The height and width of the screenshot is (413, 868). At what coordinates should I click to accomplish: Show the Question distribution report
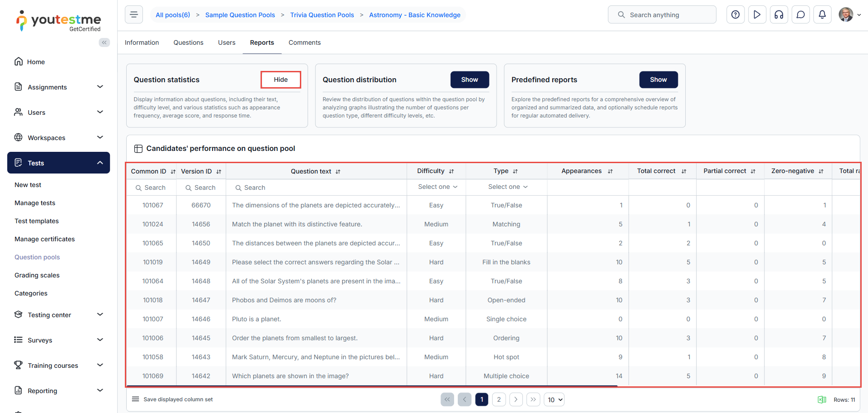469,80
